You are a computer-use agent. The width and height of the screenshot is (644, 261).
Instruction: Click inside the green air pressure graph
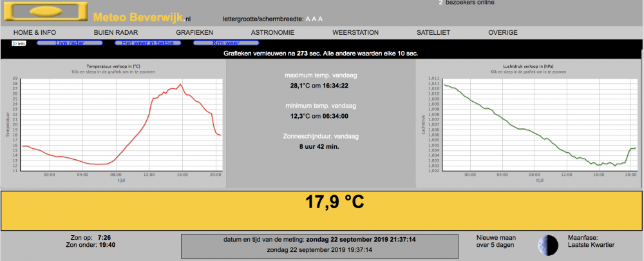pyautogui.click(x=539, y=124)
